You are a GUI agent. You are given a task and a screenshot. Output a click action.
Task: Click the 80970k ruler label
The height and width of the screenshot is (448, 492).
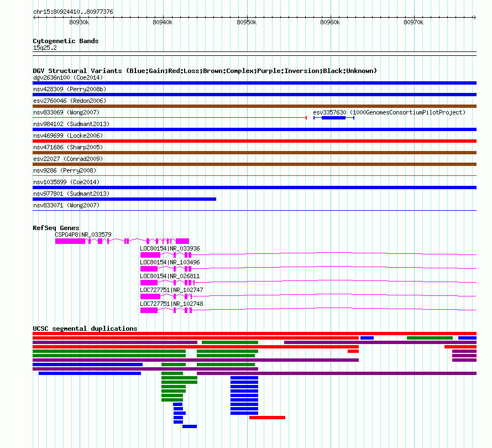[x=414, y=22]
